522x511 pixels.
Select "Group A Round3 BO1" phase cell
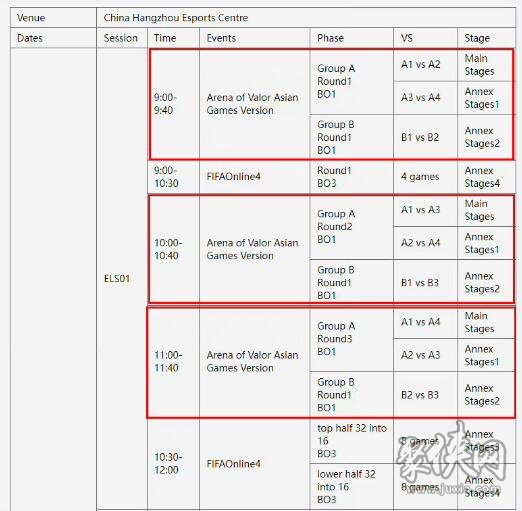pos(352,339)
